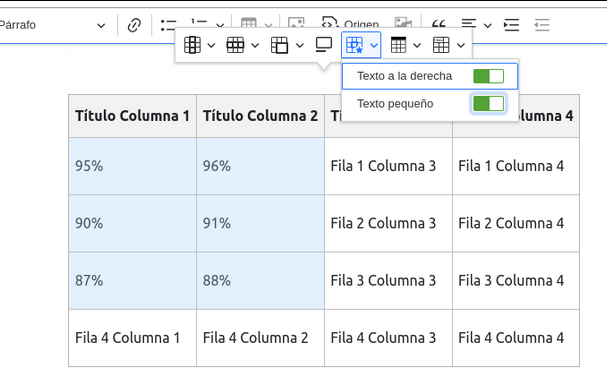Toggle the Texto pequeño switch
The height and width of the screenshot is (373, 607).
click(x=489, y=104)
